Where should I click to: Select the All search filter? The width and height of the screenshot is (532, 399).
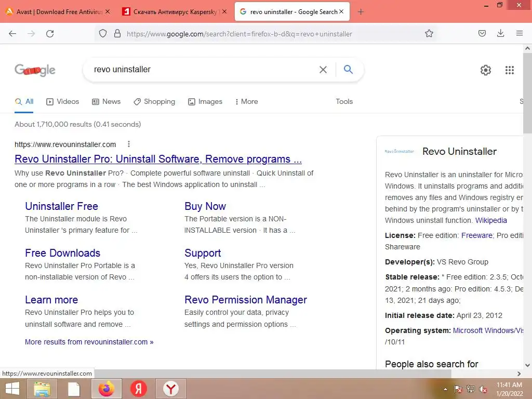[24, 101]
